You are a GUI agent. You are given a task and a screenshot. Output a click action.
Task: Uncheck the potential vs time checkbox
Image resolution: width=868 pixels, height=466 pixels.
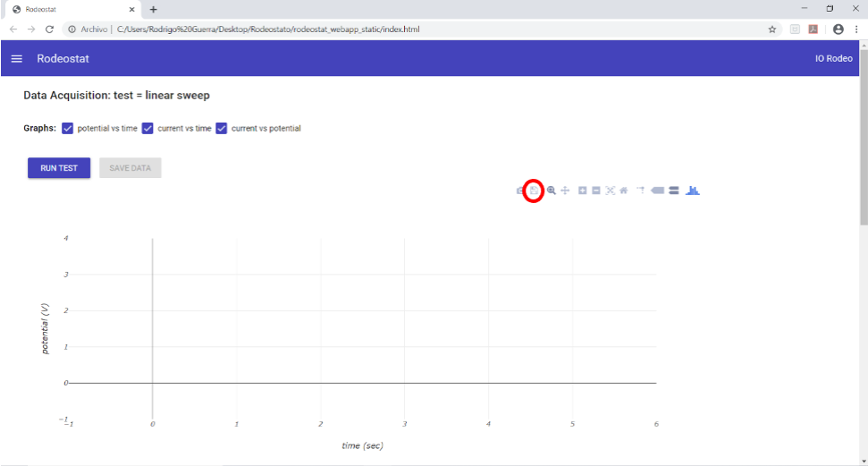pos(67,129)
